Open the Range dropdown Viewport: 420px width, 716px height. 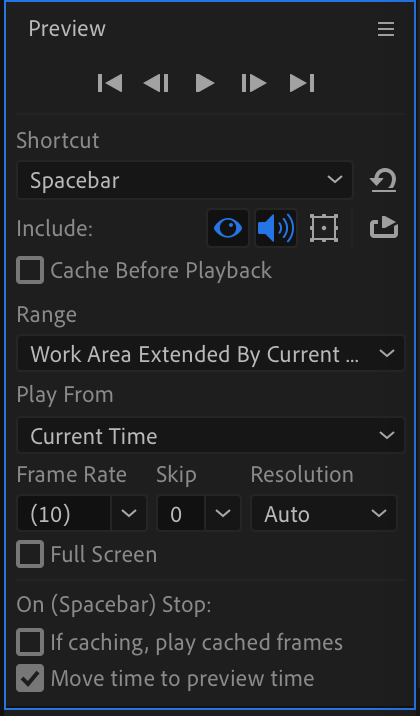coord(210,354)
